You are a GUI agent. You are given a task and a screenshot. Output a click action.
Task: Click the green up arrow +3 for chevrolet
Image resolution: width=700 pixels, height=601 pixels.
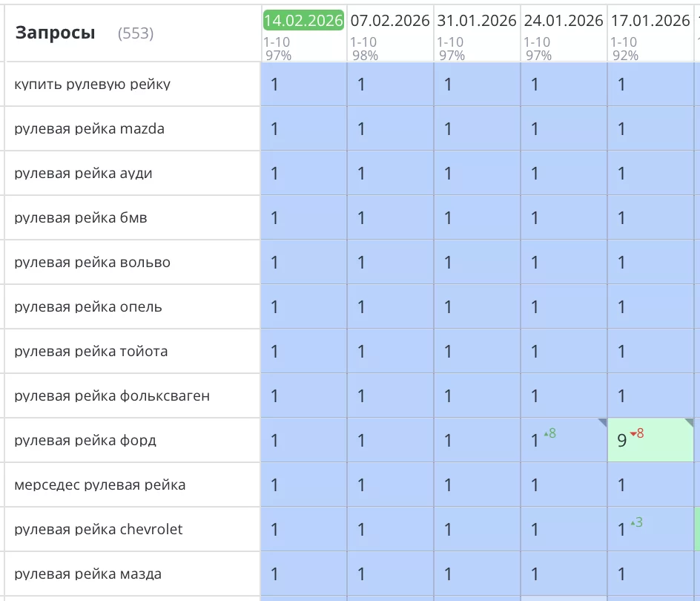coord(633,522)
